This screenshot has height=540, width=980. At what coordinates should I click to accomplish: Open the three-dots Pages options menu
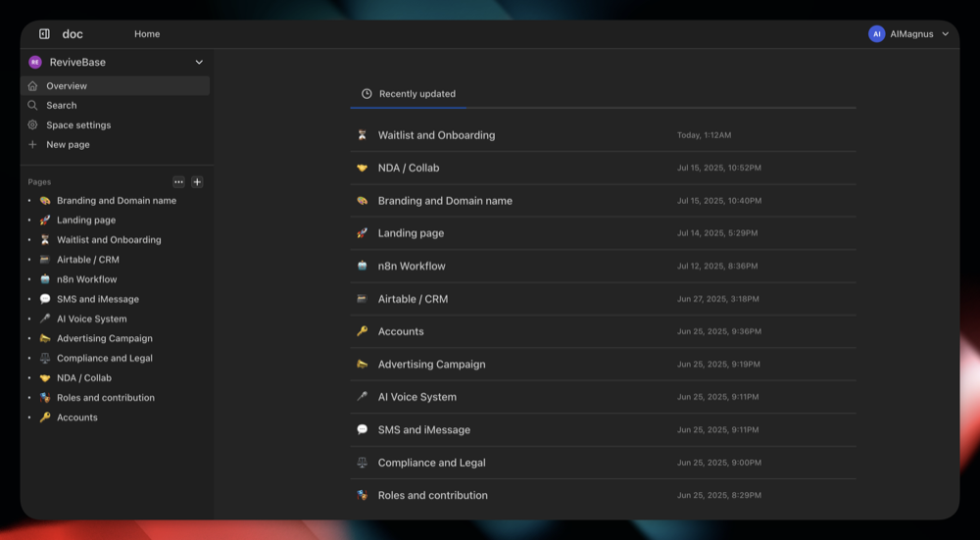pos(178,182)
